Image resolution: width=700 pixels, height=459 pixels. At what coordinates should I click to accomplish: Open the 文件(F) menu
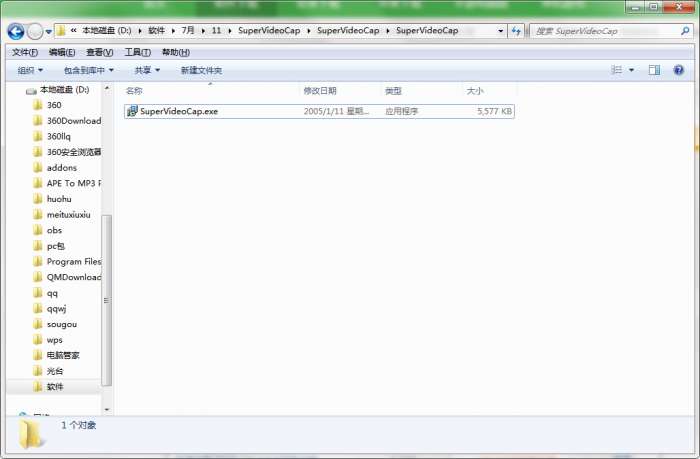tap(25, 52)
